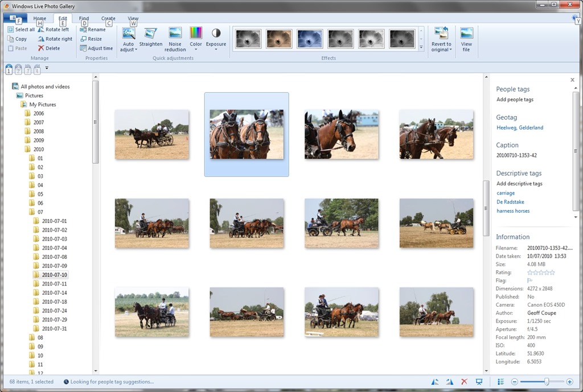Expand the Revert to original dropdown
The height and width of the screenshot is (392, 583).
tap(441, 49)
